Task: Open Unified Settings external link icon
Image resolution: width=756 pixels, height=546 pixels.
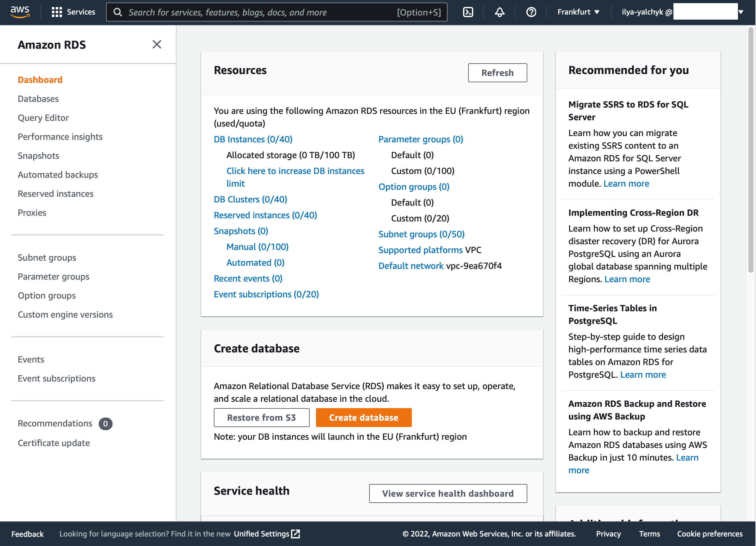Action: coord(296,534)
